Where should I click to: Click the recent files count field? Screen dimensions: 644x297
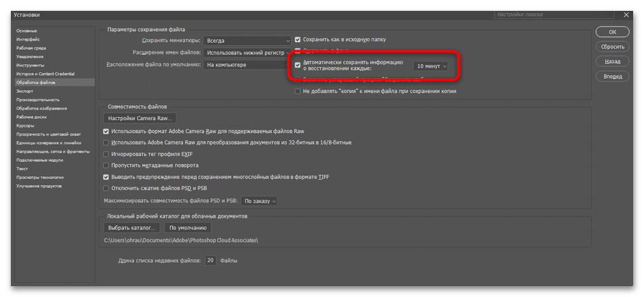click(x=211, y=260)
